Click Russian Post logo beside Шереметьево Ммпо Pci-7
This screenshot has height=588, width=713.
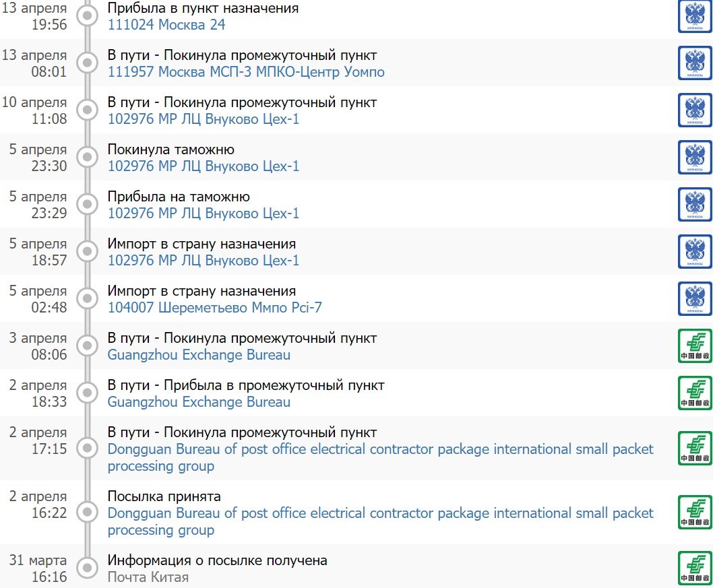click(x=695, y=299)
